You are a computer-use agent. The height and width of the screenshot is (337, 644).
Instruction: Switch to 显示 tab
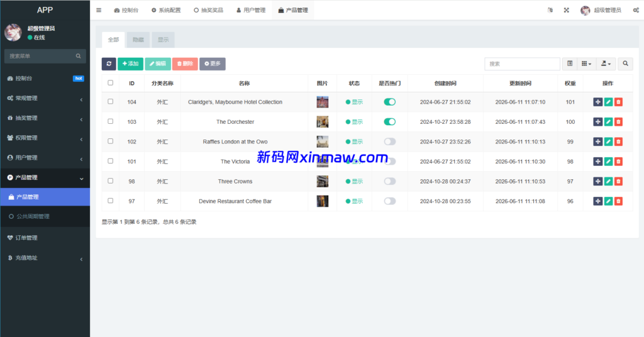tap(163, 40)
